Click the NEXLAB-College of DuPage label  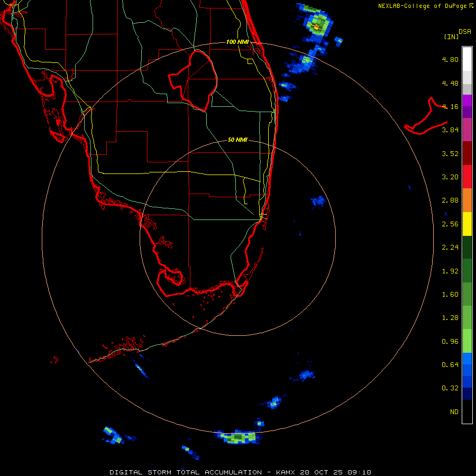pos(422,6)
